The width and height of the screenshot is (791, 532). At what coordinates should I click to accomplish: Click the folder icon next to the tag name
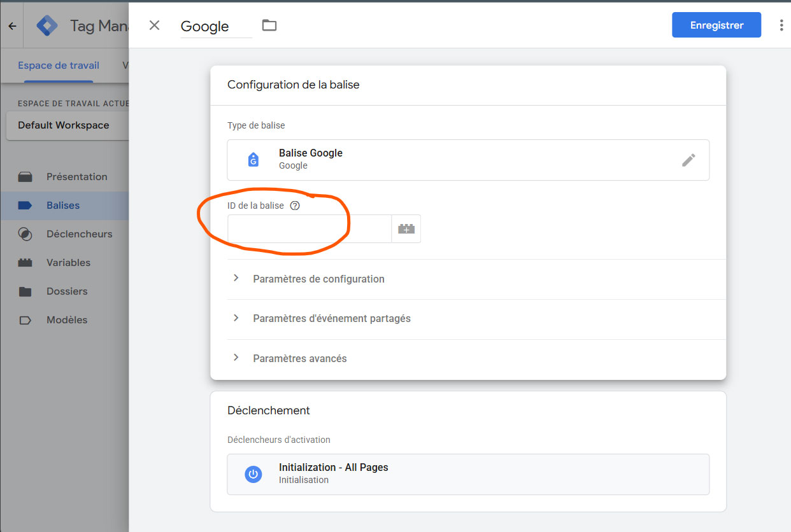[x=269, y=25]
